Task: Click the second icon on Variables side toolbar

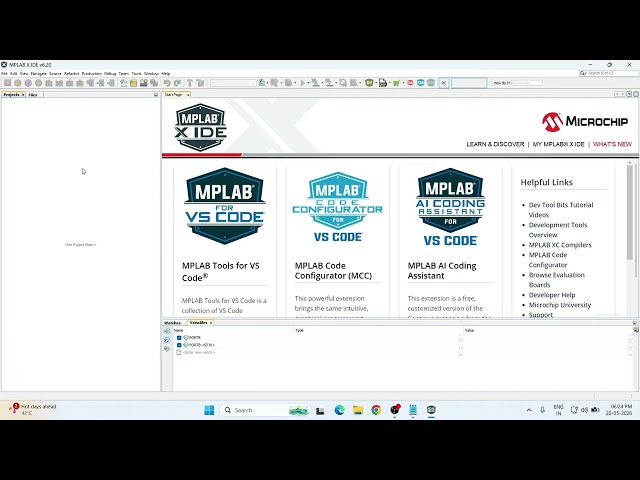Action: [167, 340]
